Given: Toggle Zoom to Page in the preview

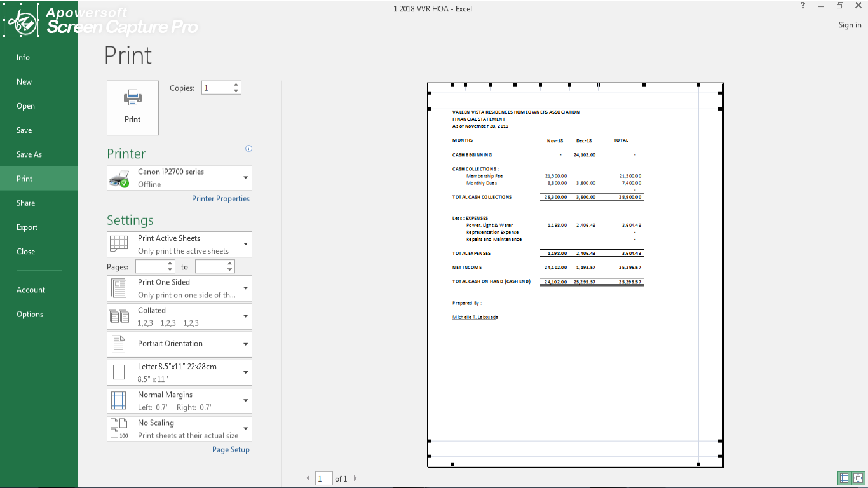Looking at the screenshot, I should 858,478.
